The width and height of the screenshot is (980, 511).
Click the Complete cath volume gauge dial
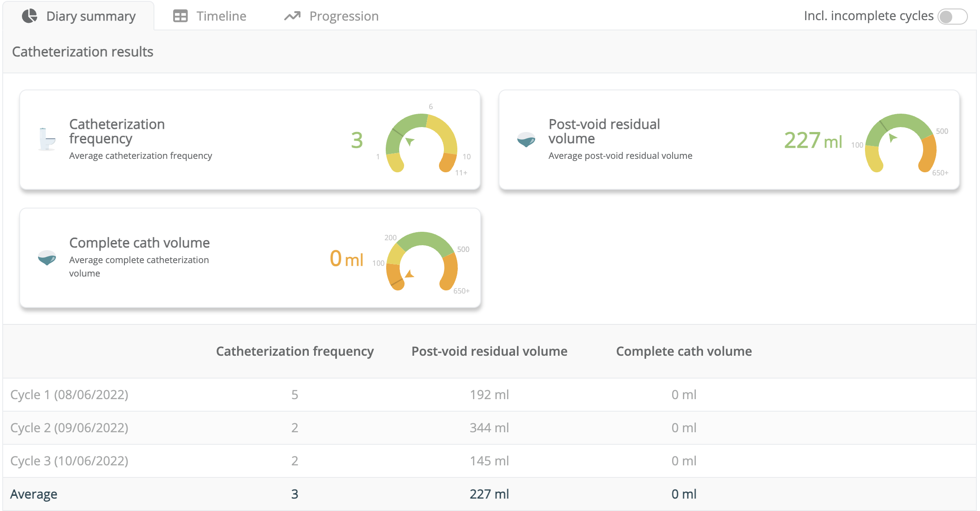pyautogui.click(x=422, y=261)
